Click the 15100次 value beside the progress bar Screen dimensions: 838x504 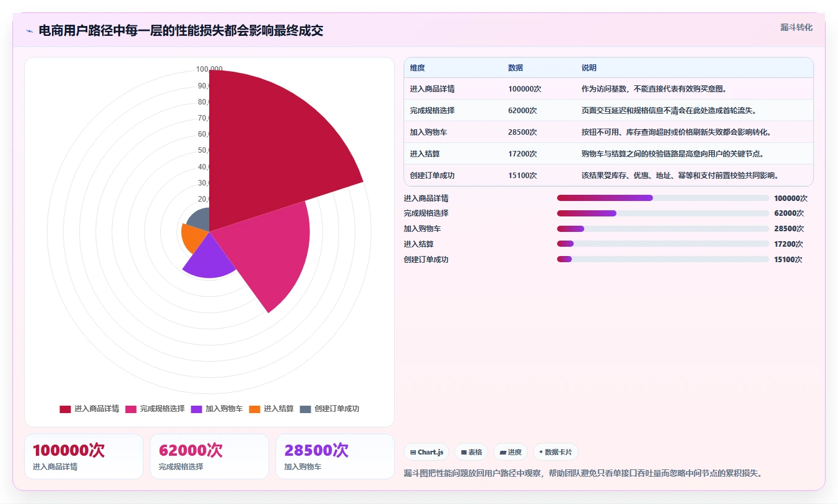tap(788, 260)
